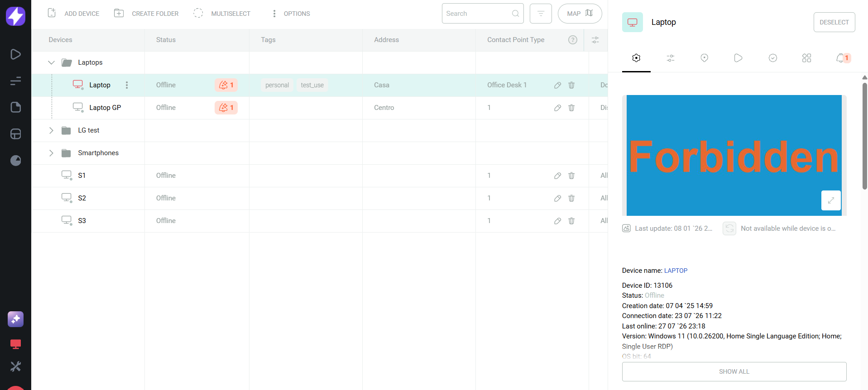Open the red monitor devices icon in sidebar

(x=15, y=344)
